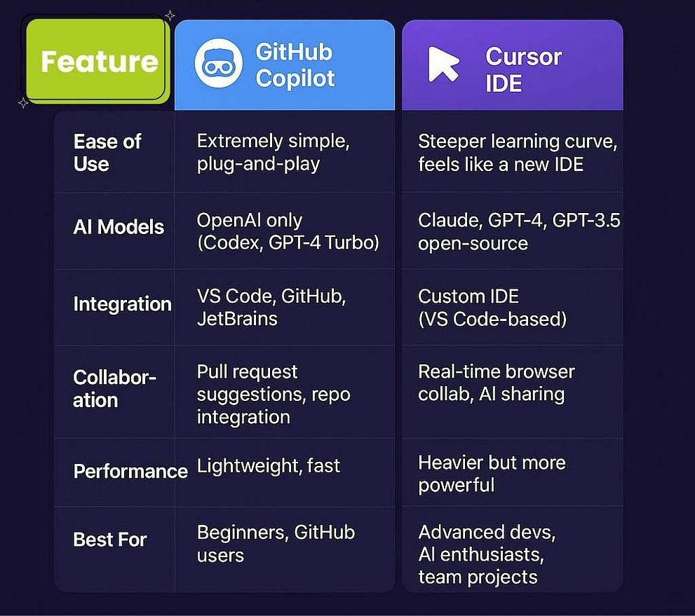Click the "Steeper learning curve" cell text
The image size is (695, 616).
(518, 152)
